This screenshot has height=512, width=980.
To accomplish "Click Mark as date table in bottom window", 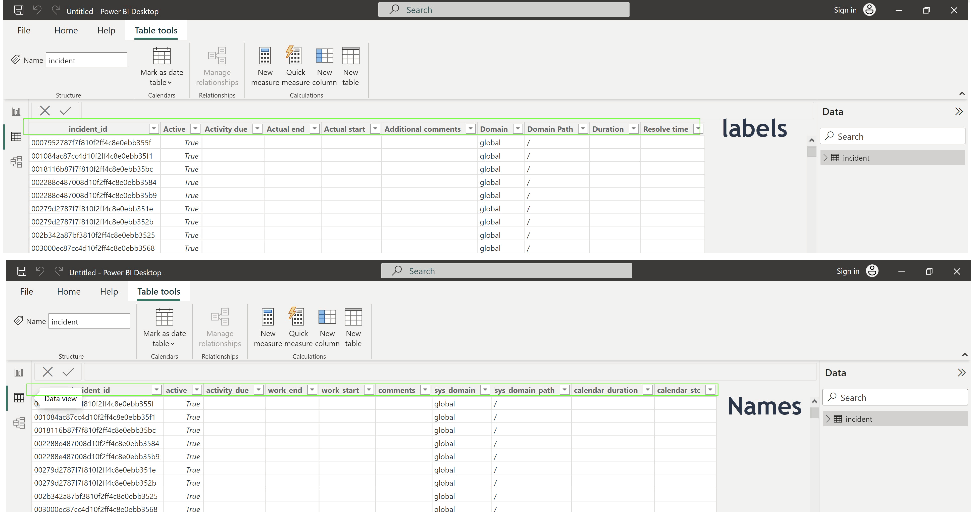I will pos(164,328).
